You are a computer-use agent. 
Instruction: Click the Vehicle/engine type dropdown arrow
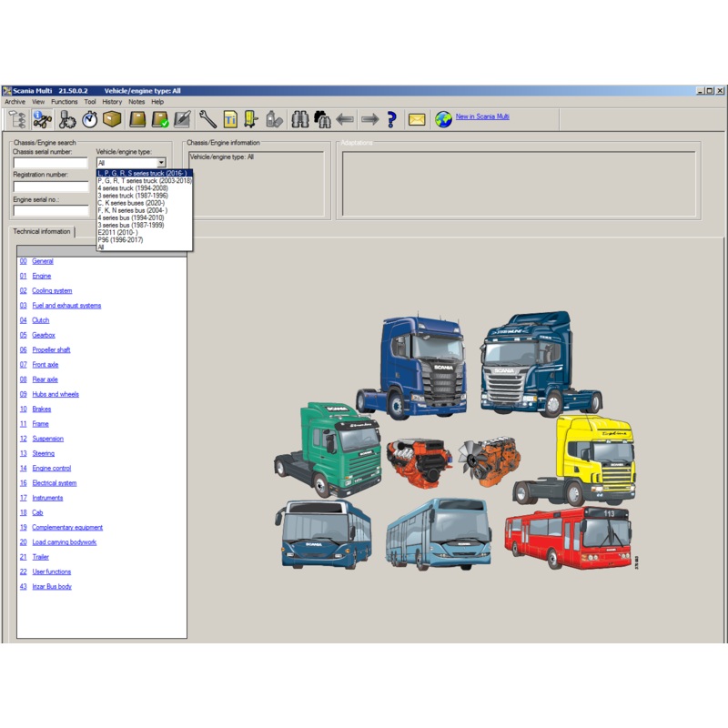[x=161, y=163]
